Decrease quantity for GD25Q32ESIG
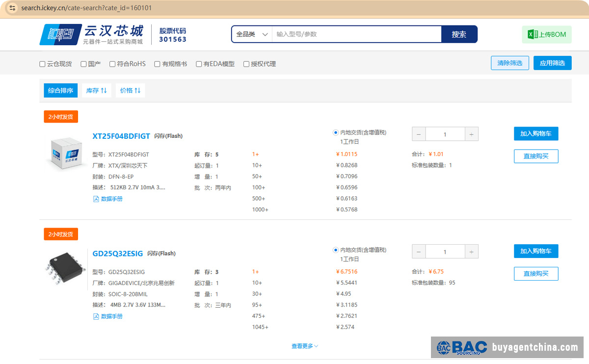Screen dimensions: 589x364 [419, 252]
